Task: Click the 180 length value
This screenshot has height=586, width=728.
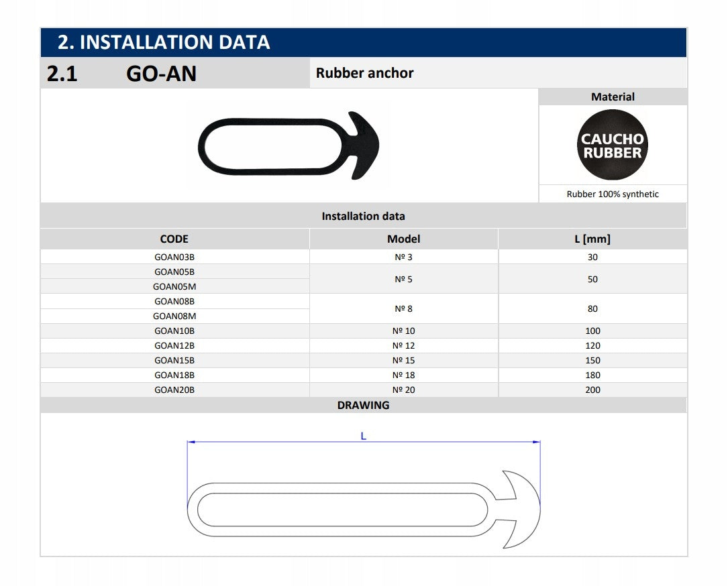Action: click(x=593, y=375)
